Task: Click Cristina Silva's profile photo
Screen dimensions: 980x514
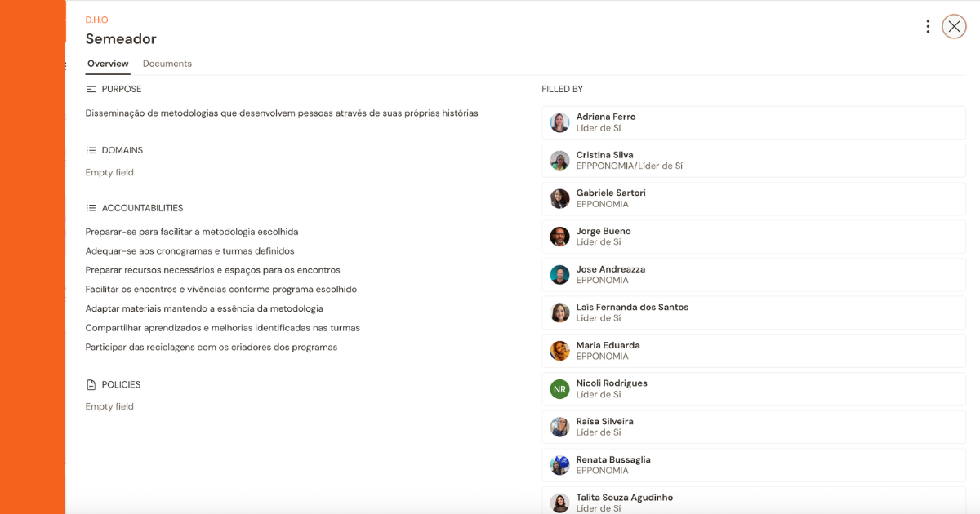Action: click(x=559, y=161)
